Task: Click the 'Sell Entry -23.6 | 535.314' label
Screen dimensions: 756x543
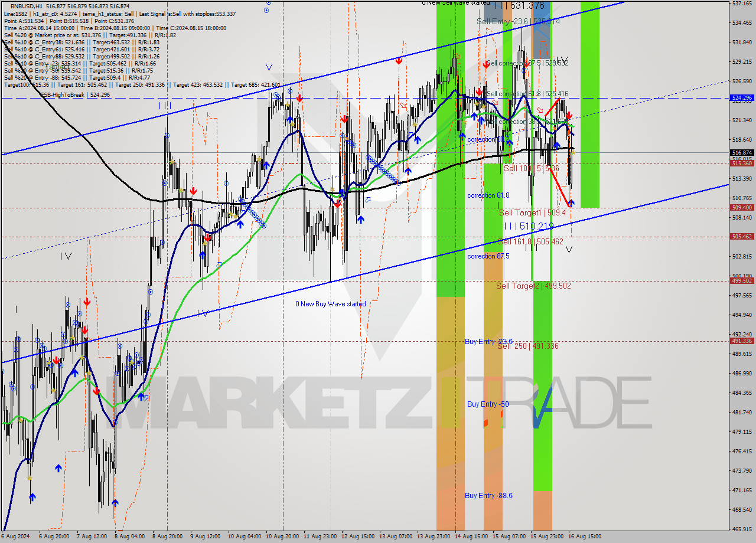Action: click(x=518, y=21)
